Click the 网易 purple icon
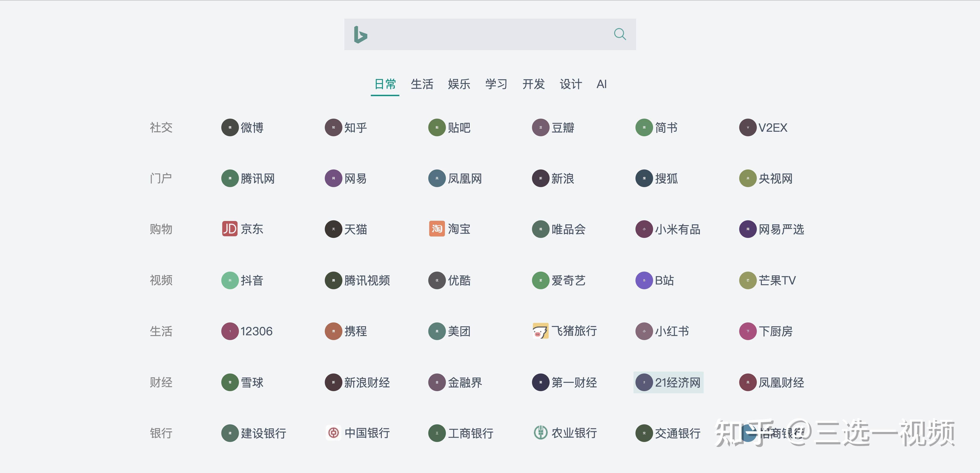Screen dimensions: 980x473 333,178
